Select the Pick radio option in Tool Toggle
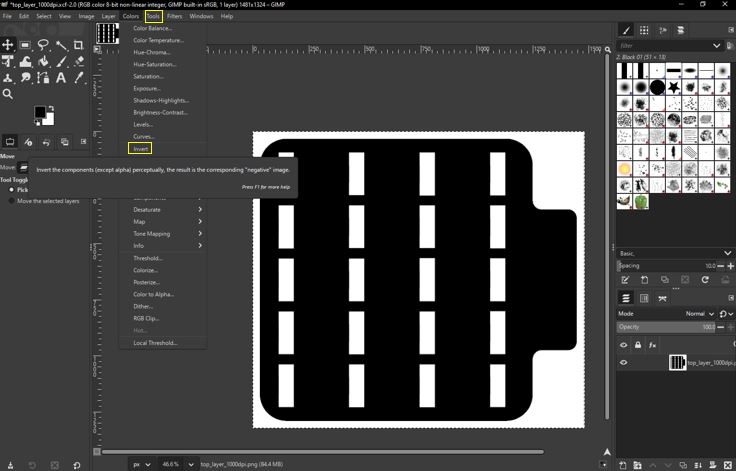The width and height of the screenshot is (736, 471). (12, 190)
